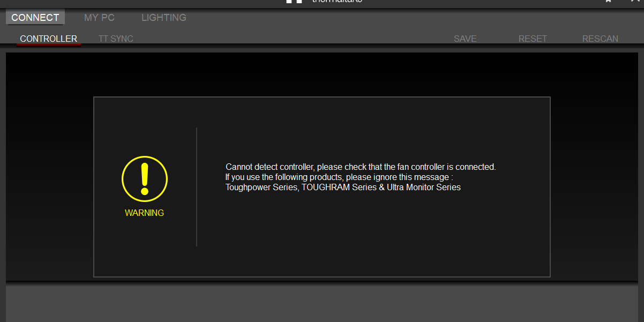The image size is (644, 322).
Task: Click the yellow exclamation warning icon
Action: click(x=145, y=179)
